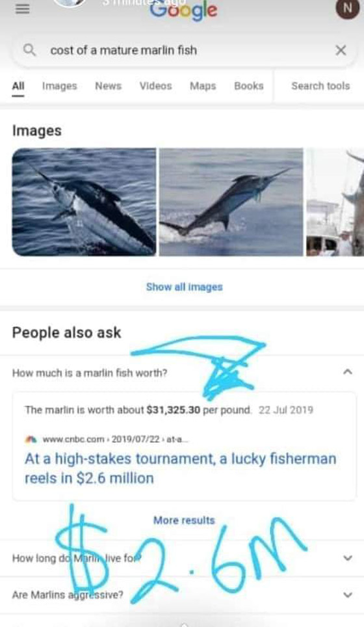Clear the search query with X
The height and width of the screenshot is (627, 364).
pos(341,50)
